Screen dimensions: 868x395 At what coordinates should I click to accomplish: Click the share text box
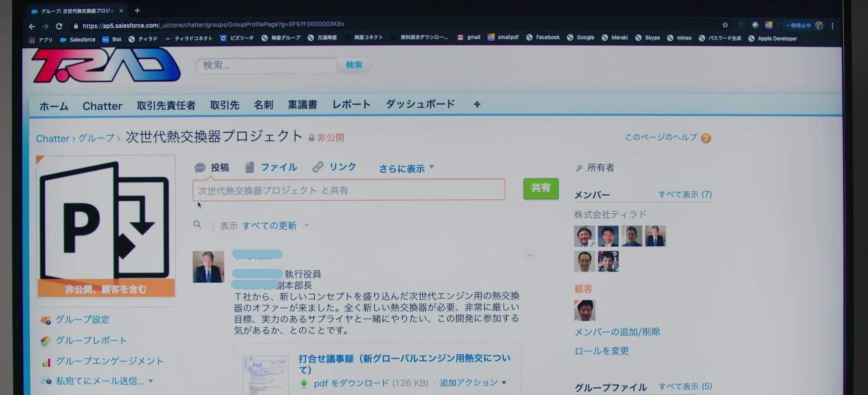pyautogui.click(x=349, y=190)
